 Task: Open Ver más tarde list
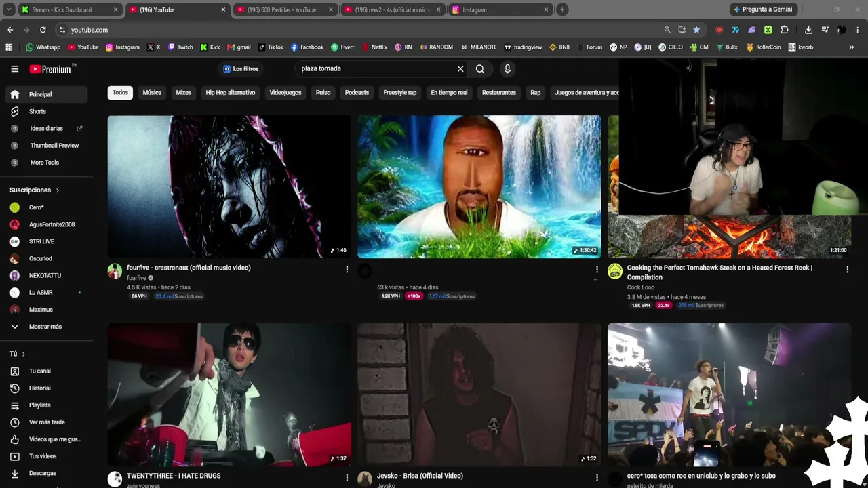(x=47, y=422)
